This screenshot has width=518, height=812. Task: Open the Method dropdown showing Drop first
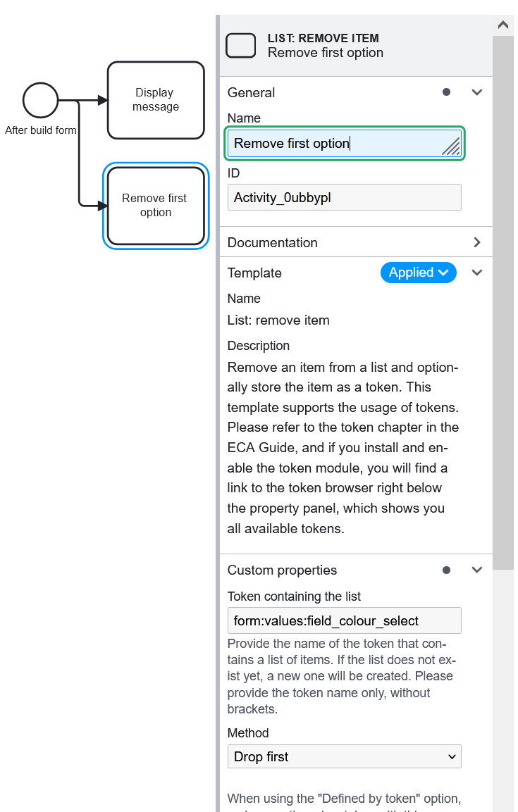[x=344, y=756]
